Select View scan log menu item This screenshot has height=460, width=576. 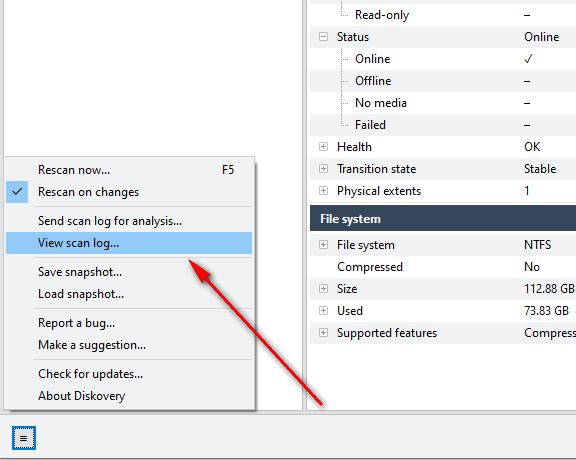tap(129, 243)
